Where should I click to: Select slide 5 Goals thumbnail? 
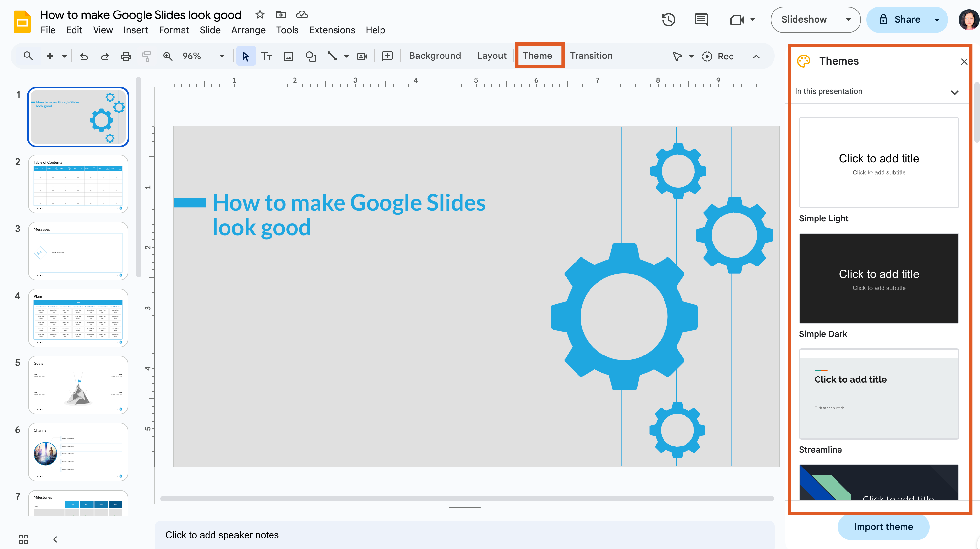click(78, 385)
